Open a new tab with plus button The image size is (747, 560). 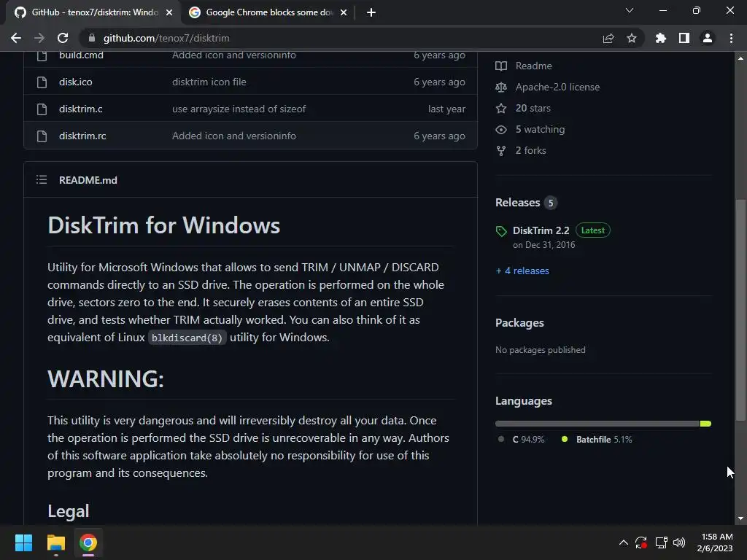(x=371, y=12)
